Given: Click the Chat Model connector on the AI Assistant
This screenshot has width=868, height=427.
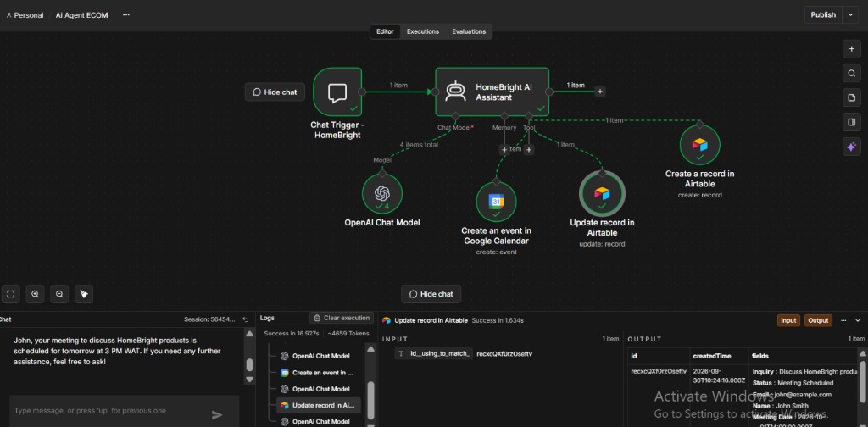Looking at the screenshot, I should (x=455, y=115).
